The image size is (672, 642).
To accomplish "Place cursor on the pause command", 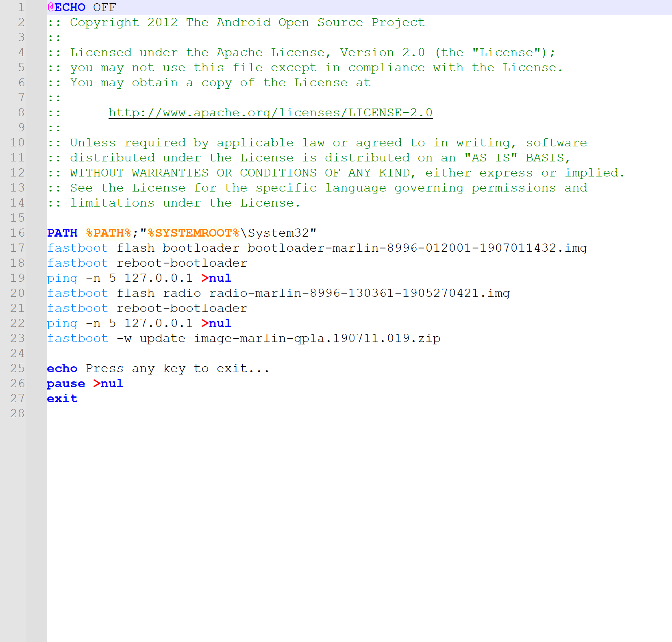I will click(66, 383).
